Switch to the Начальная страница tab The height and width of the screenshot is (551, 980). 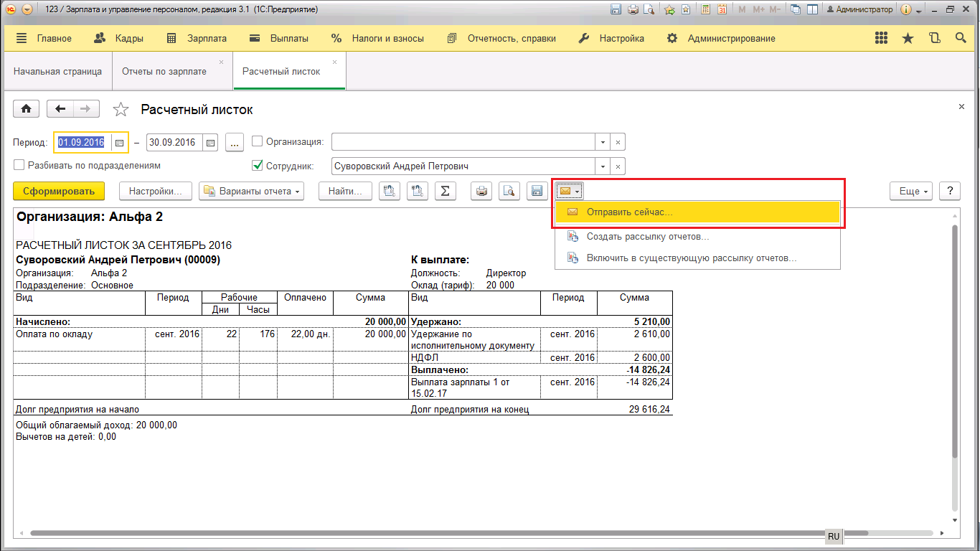click(58, 71)
